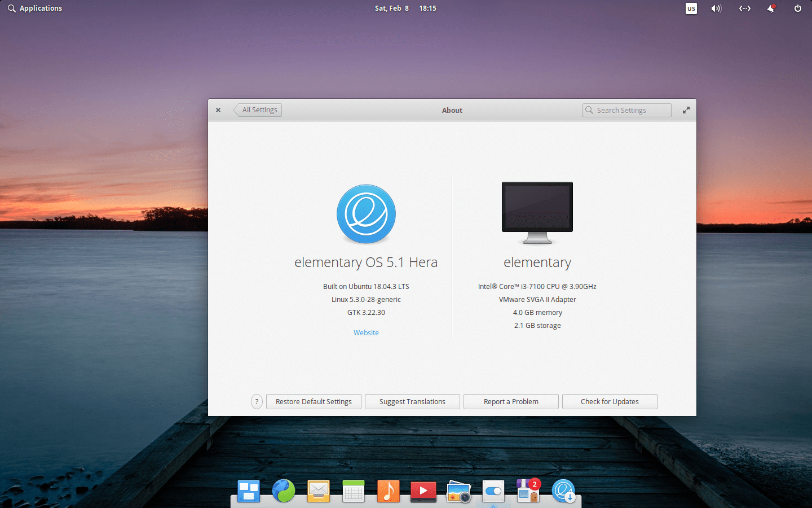Click 'GTK 3.22.30' text
This screenshot has height=508, width=812.
[x=366, y=312]
